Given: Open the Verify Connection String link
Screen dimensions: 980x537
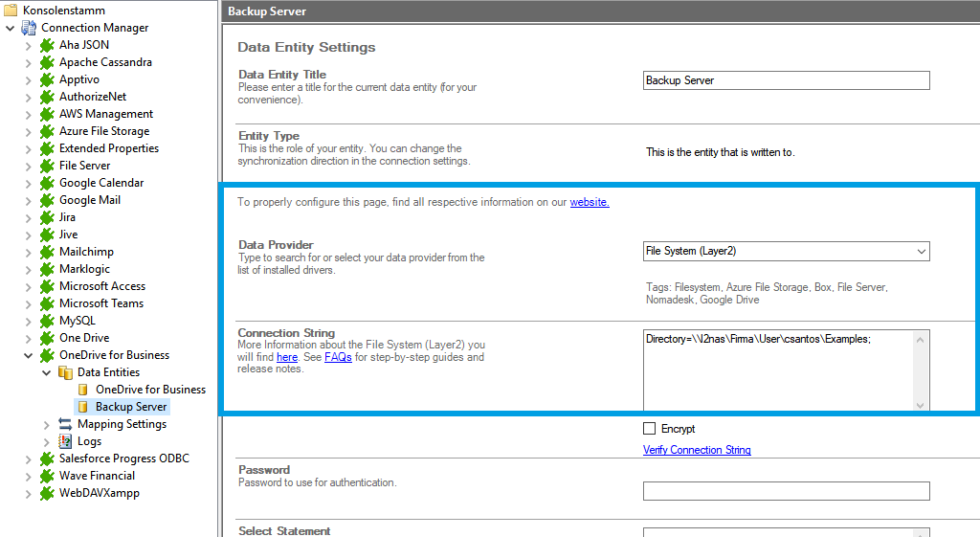Looking at the screenshot, I should 697,450.
